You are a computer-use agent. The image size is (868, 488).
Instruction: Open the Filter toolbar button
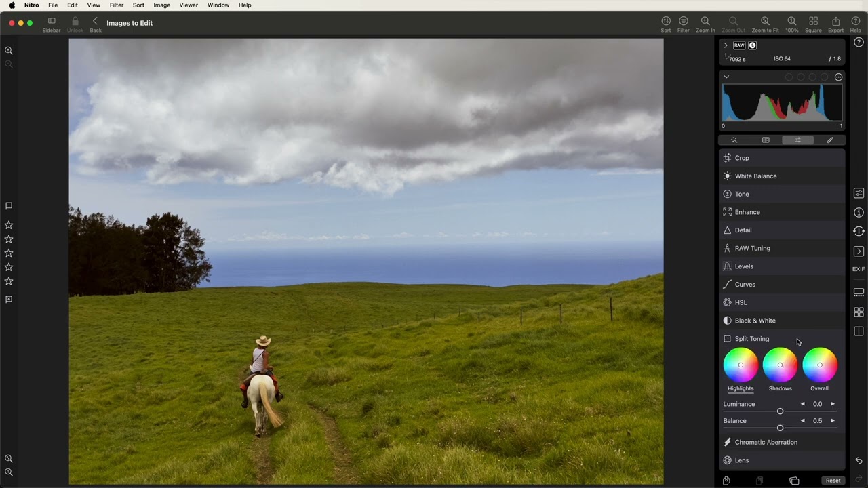[684, 24]
